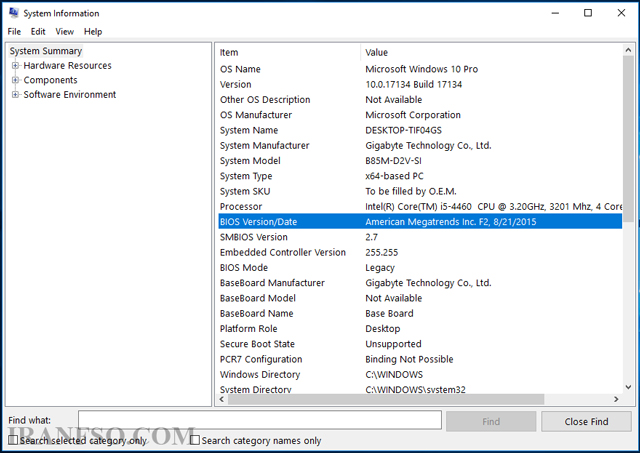
Task: Click the horizontal scrollbar right arrow
Action: pyautogui.click(x=616, y=399)
